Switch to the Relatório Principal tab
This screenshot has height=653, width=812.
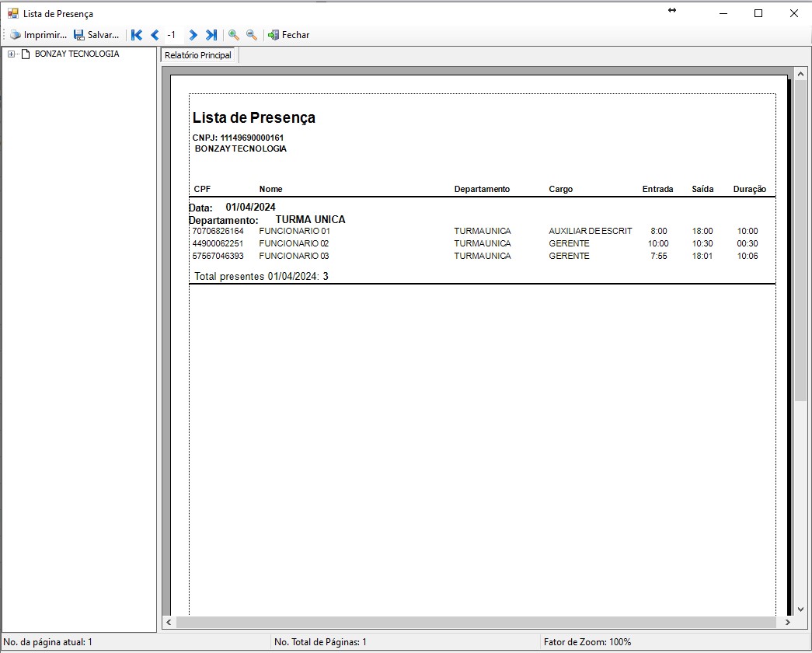[198, 55]
